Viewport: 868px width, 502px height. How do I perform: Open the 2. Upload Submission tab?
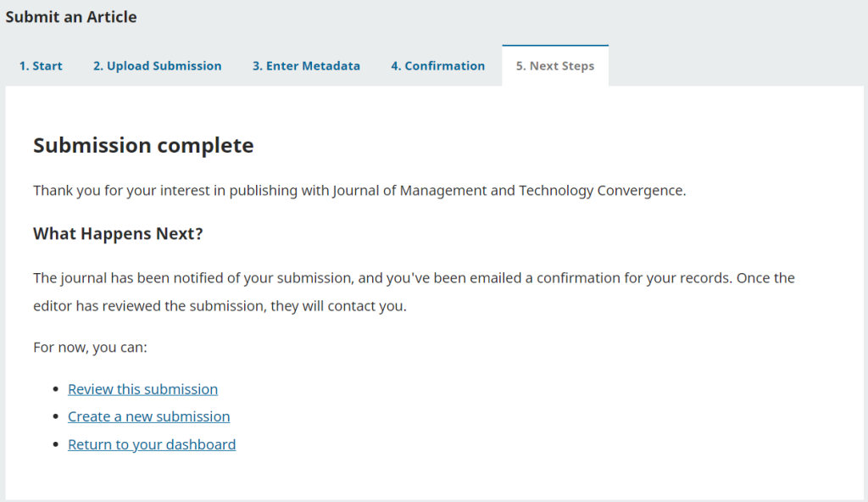157,66
